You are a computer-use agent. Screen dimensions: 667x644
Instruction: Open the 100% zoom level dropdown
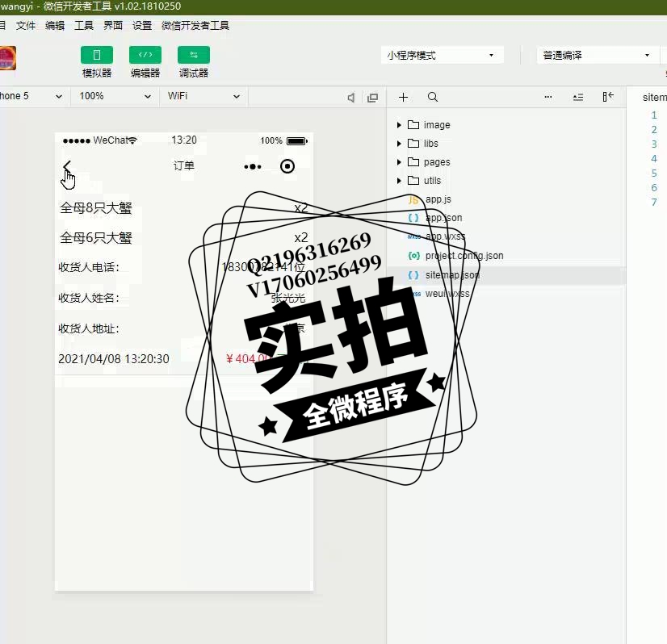click(x=115, y=96)
